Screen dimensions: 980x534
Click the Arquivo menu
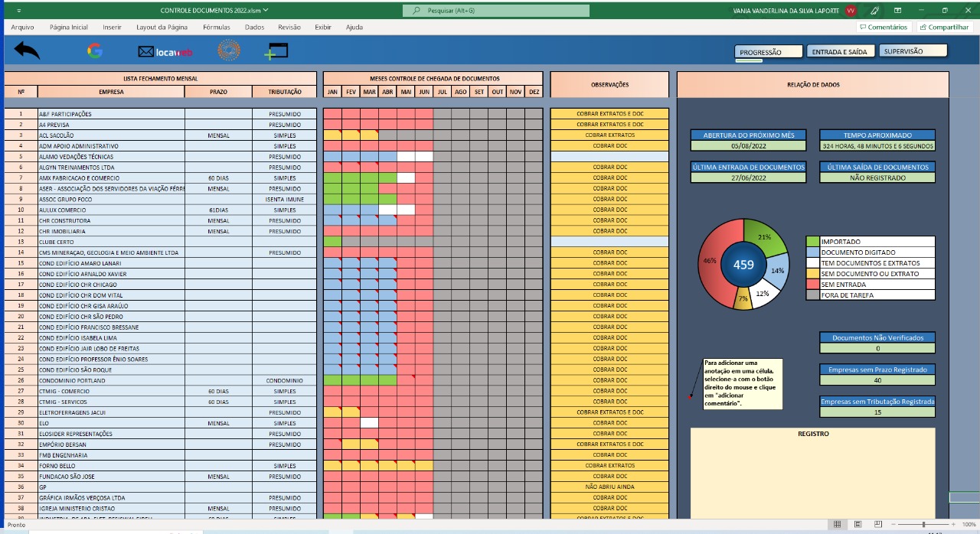pos(22,27)
